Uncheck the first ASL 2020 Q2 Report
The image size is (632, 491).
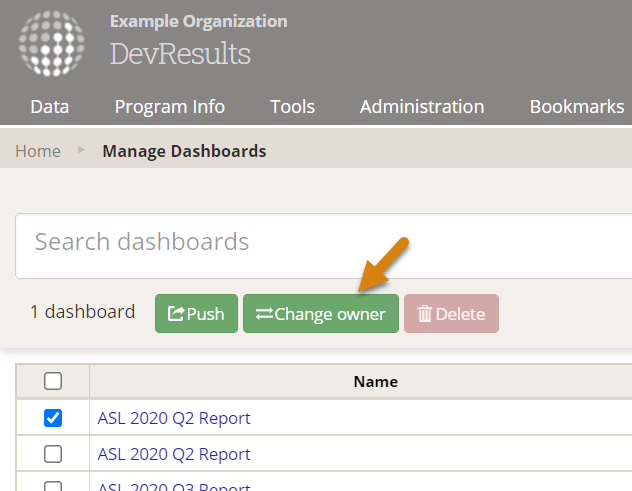pyautogui.click(x=53, y=418)
